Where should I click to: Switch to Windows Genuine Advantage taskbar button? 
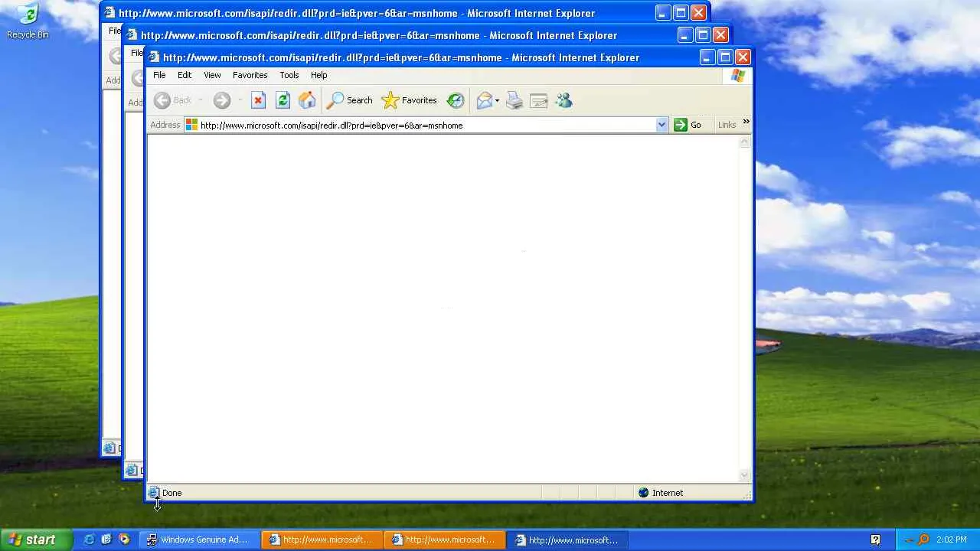199,540
